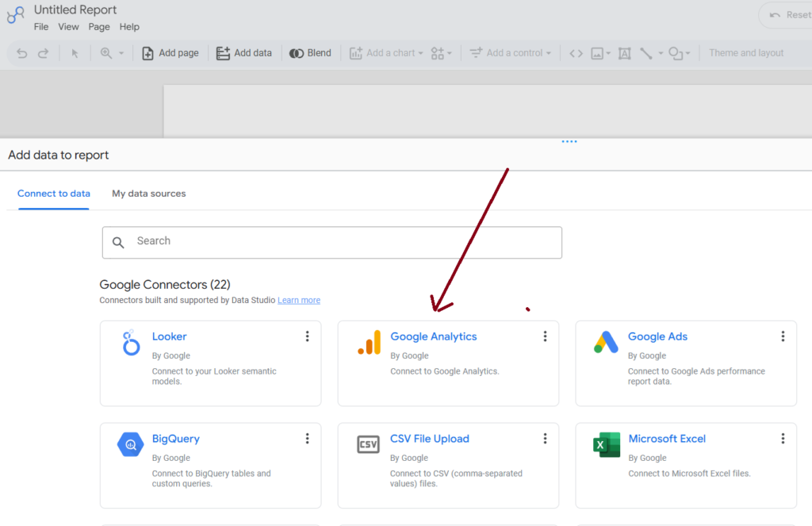The width and height of the screenshot is (812, 526).
Task: Click the Google Analytics bar logo
Action: 370,343
